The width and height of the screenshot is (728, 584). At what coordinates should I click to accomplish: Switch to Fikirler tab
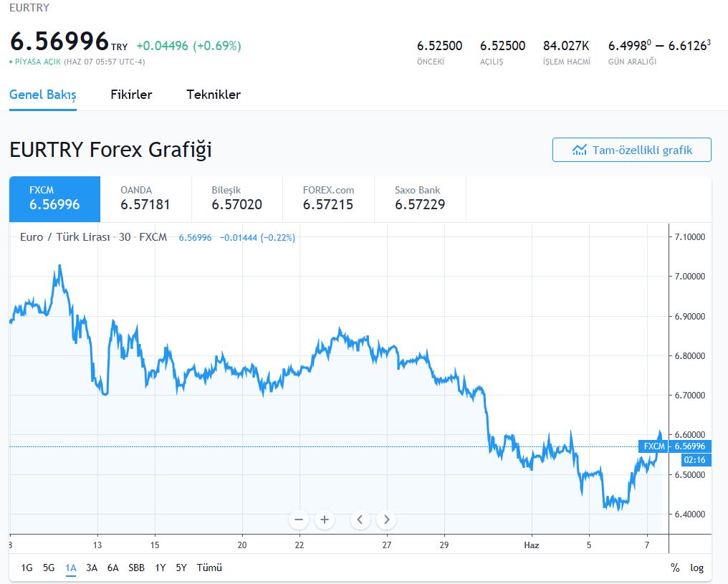131,95
